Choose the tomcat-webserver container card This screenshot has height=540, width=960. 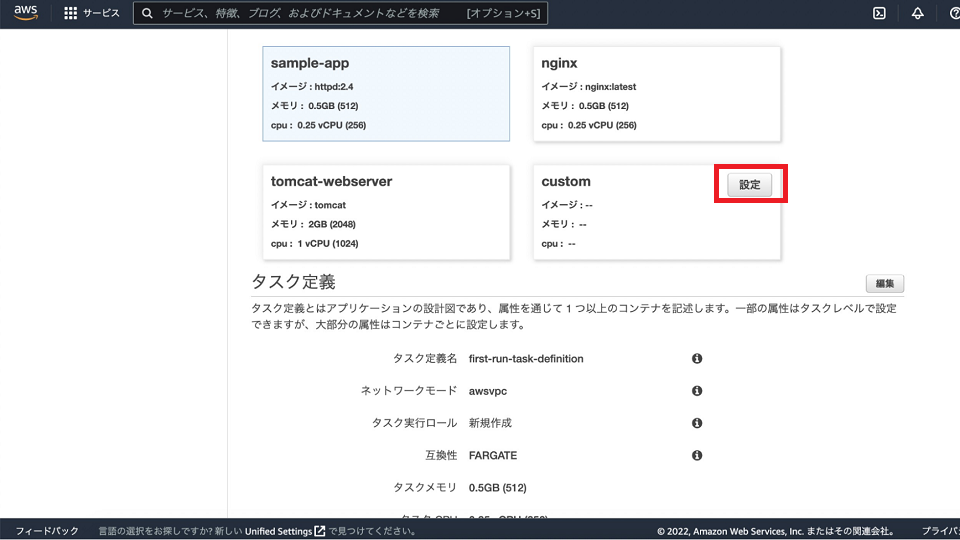pos(385,212)
